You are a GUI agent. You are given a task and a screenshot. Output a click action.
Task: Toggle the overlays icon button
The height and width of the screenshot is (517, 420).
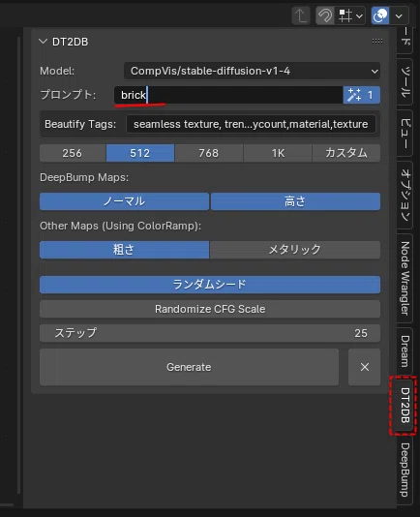tap(380, 15)
